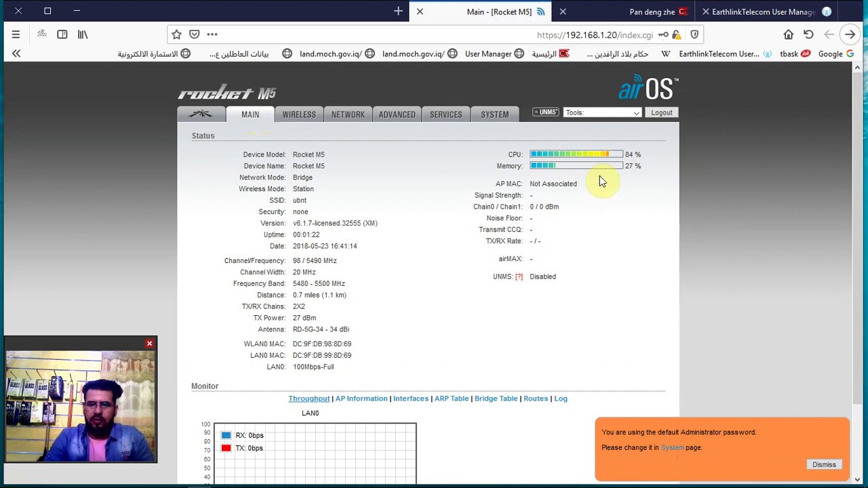View the ARP Table

pos(452,399)
